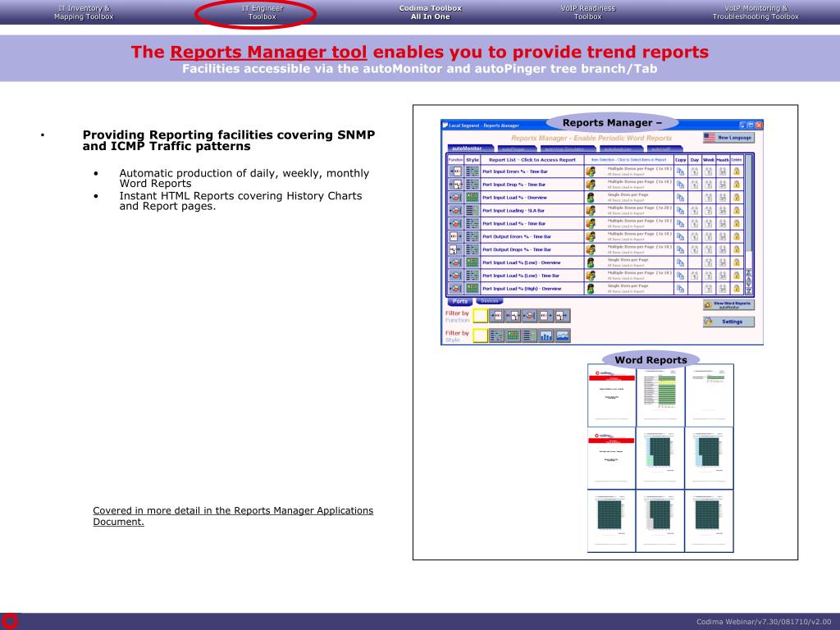Open report Port Output Errors % - Time Bar
Viewport: 840px width, 630px height.
click(x=517, y=236)
